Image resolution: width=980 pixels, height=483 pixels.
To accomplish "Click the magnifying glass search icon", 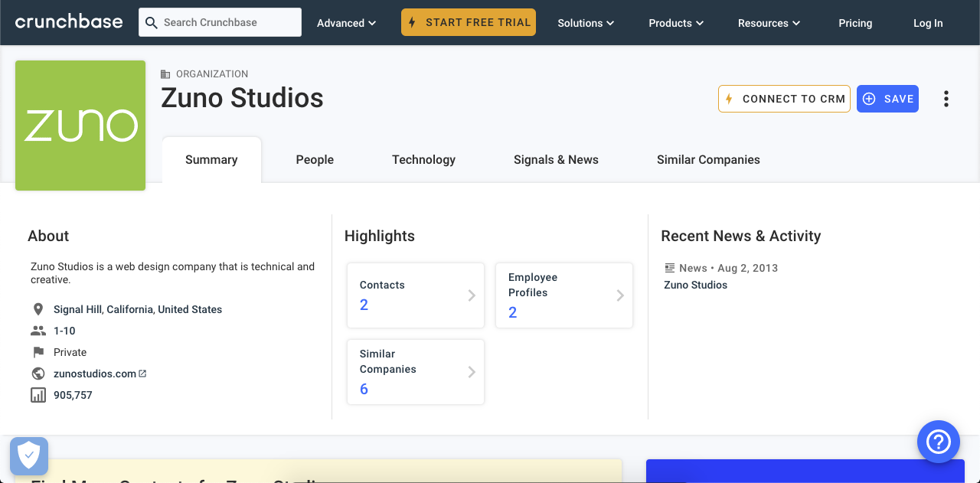I will (x=152, y=23).
